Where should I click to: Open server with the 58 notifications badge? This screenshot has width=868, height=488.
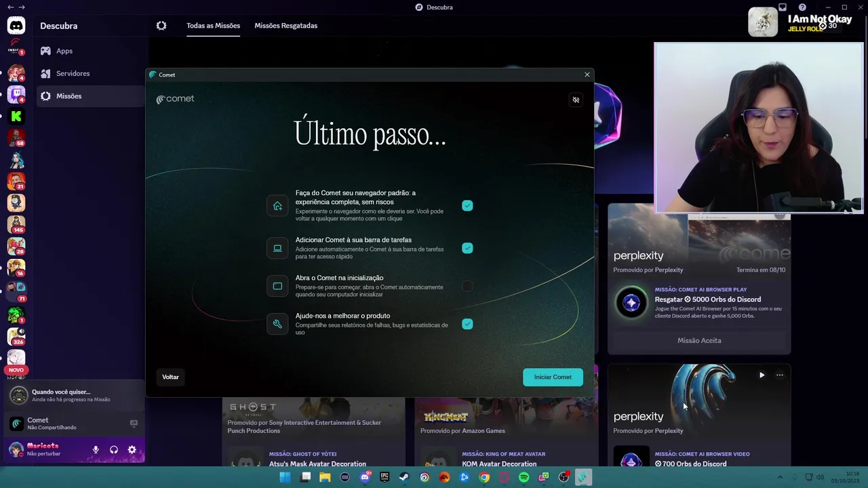click(16, 138)
